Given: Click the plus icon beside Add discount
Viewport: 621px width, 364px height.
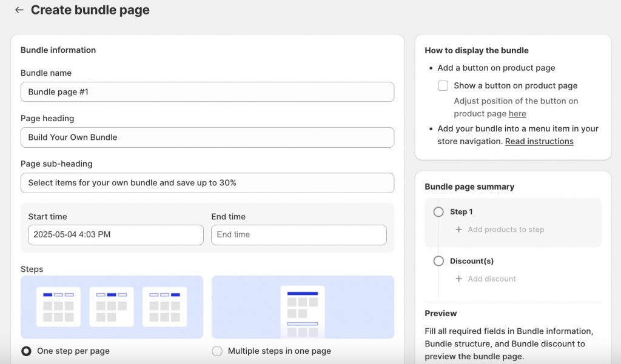Looking at the screenshot, I should point(458,279).
